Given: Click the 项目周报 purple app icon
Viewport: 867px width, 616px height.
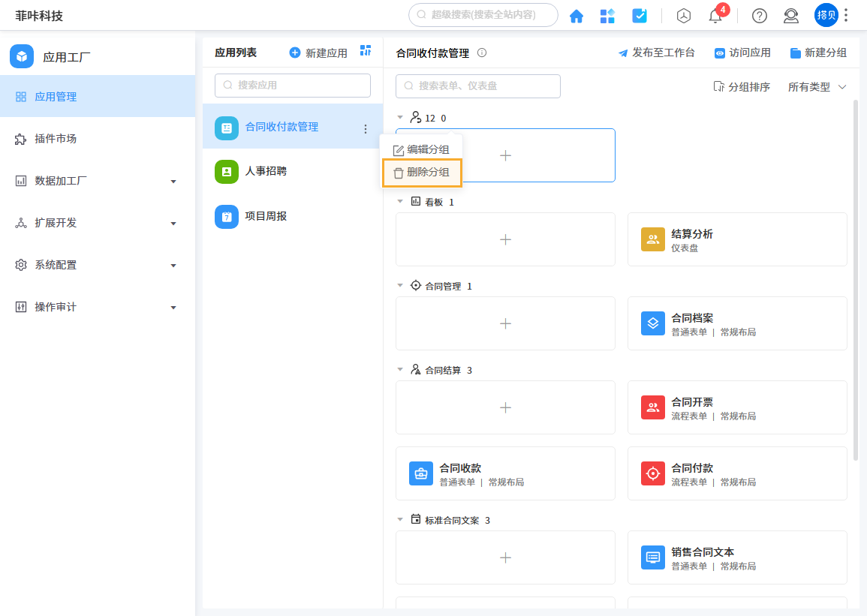Looking at the screenshot, I should 226,217.
